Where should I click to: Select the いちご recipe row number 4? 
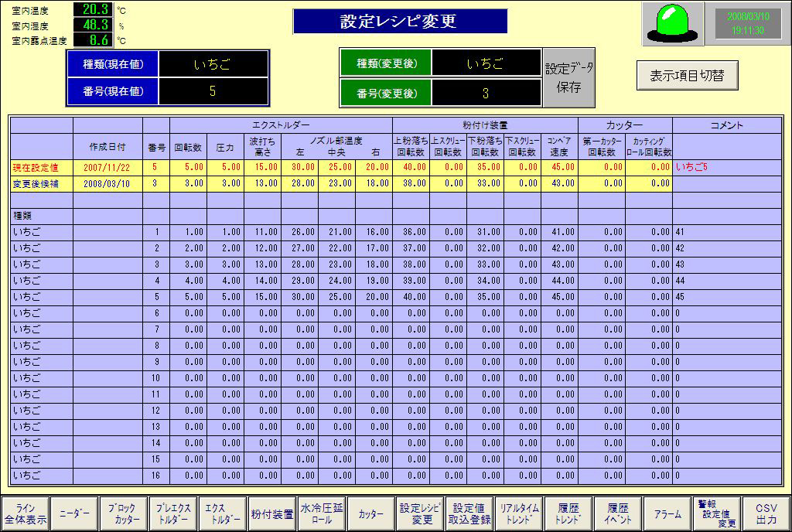(396, 281)
